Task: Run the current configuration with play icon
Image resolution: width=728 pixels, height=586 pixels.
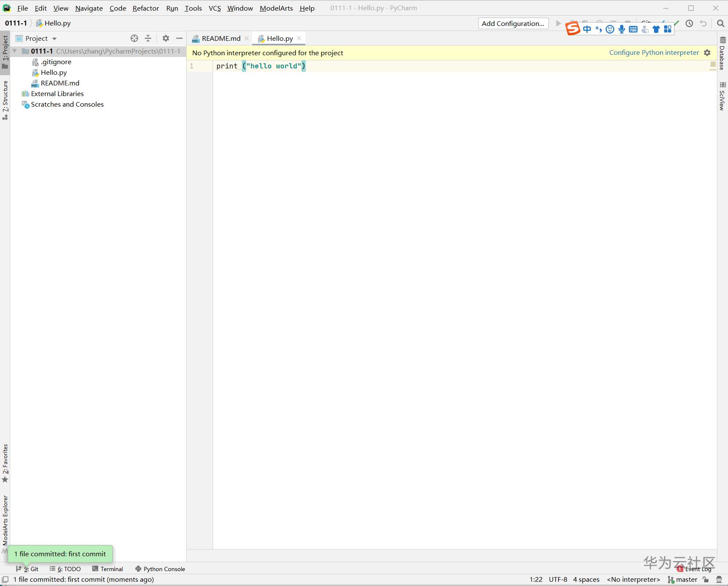Action: (x=558, y=23)
